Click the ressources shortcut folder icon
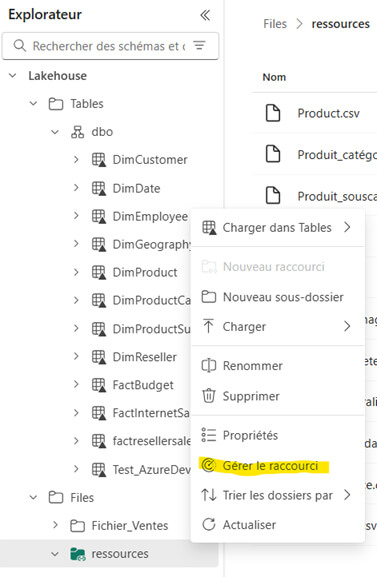Screen dimensions: 377x577 point(78,554)
